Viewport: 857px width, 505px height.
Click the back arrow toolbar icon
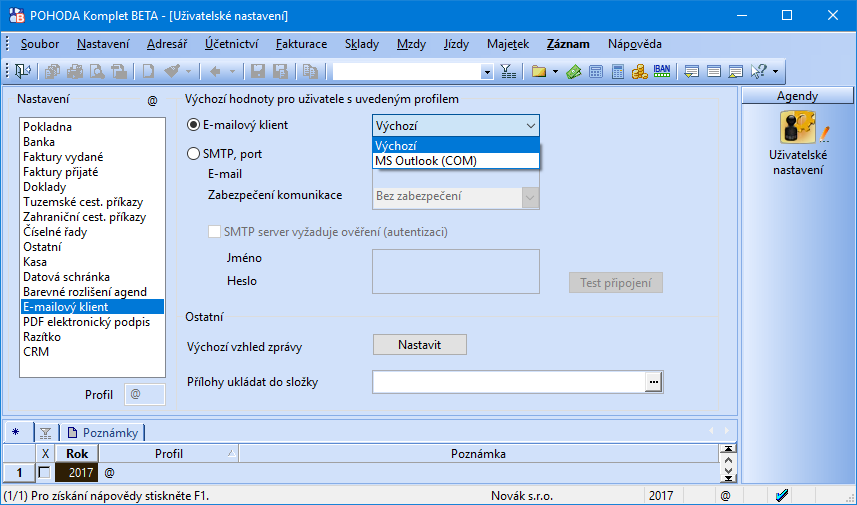tap(215, 71)
